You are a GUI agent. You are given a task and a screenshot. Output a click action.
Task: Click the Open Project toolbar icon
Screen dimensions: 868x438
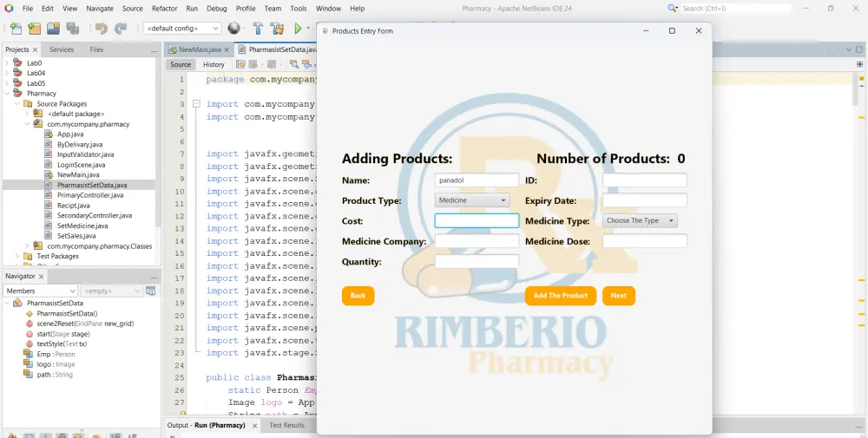[53, 29]
